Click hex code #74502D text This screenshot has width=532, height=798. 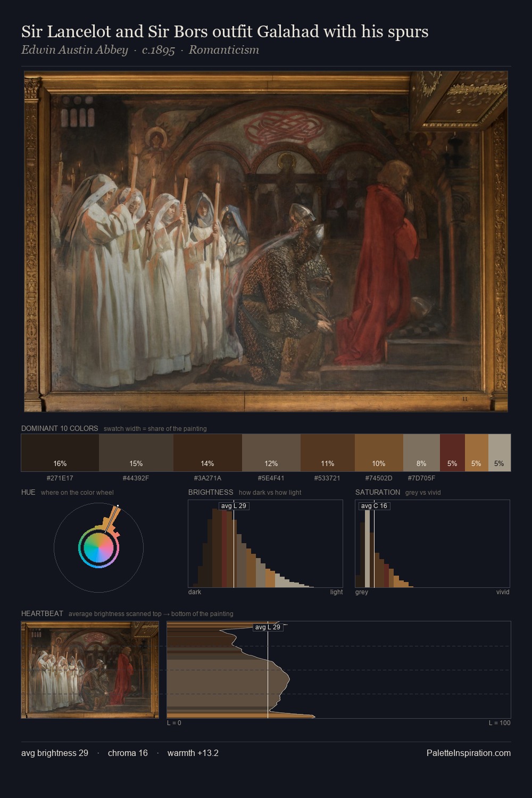coord(379,478)
